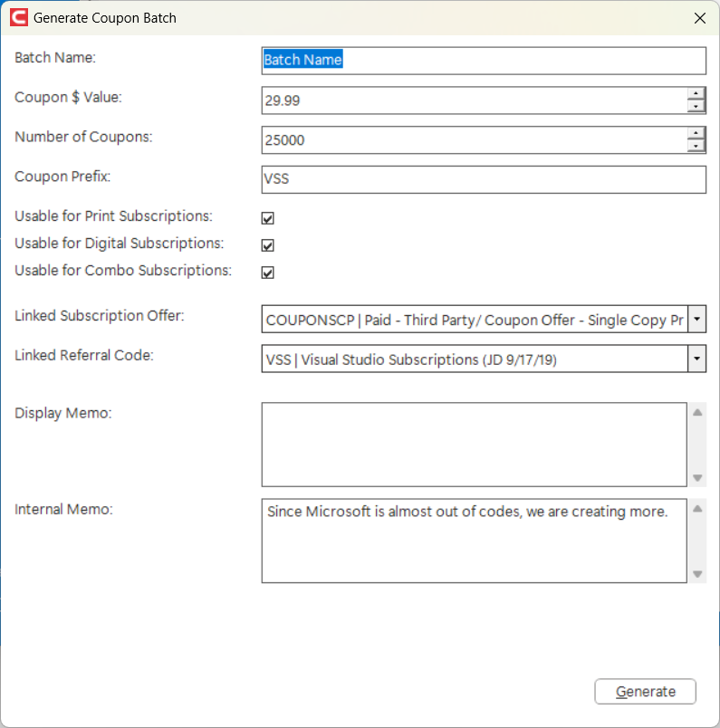Click the red app logo icon in title bar
The height and width of the screenshot is (728, 720).
pyautogui.click(x=19, y=17)
